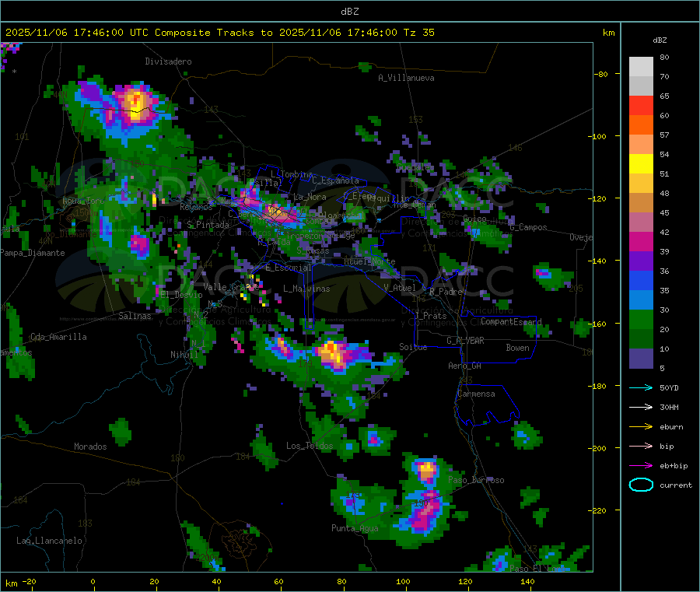
Task: Click the orange eburn arrow in legend
Action: tap(641, 427)
